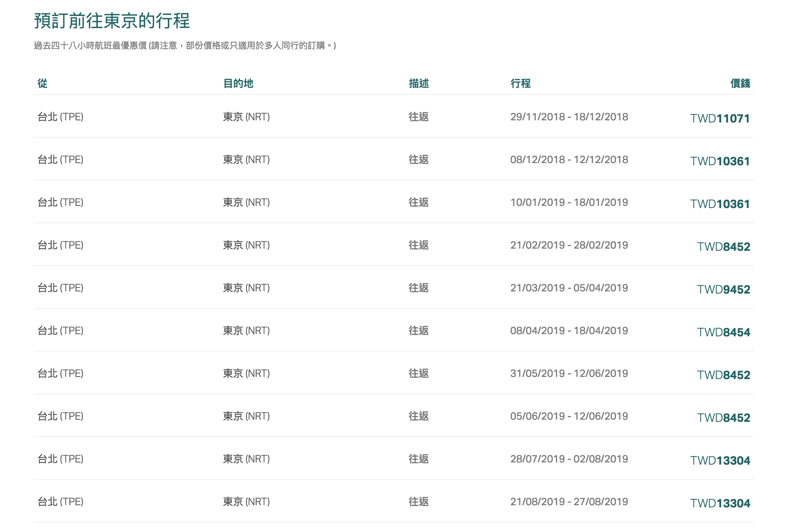Screen dimensions: 785x532
Task: Select the TWD8454 price
Action: pyautogui.click(x=723, y=332)
